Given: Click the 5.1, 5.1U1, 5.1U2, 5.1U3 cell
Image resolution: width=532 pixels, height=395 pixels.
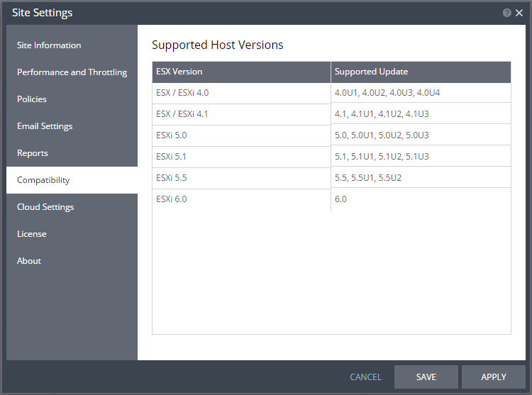Looking at the screenshot, I should [x=421, y=156].
